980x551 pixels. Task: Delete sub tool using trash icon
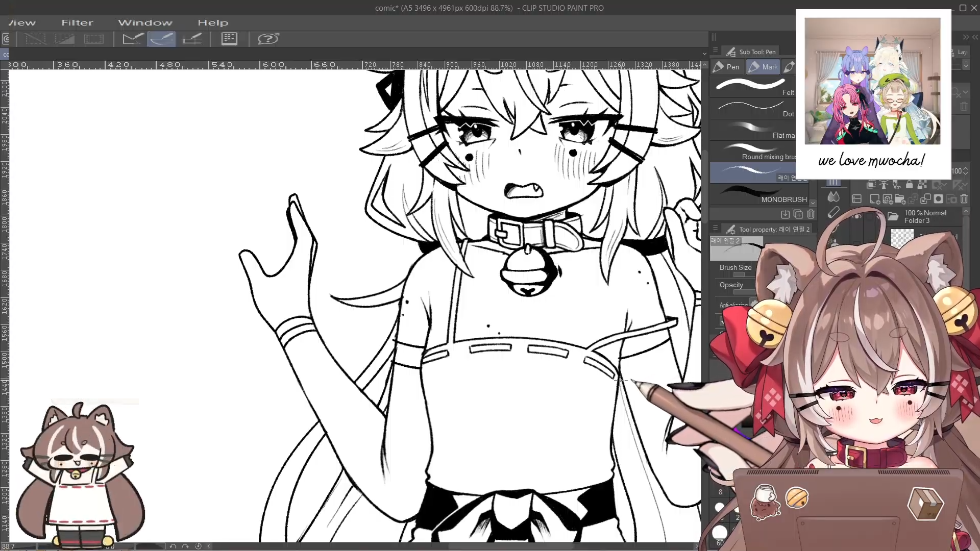(811, 214)
